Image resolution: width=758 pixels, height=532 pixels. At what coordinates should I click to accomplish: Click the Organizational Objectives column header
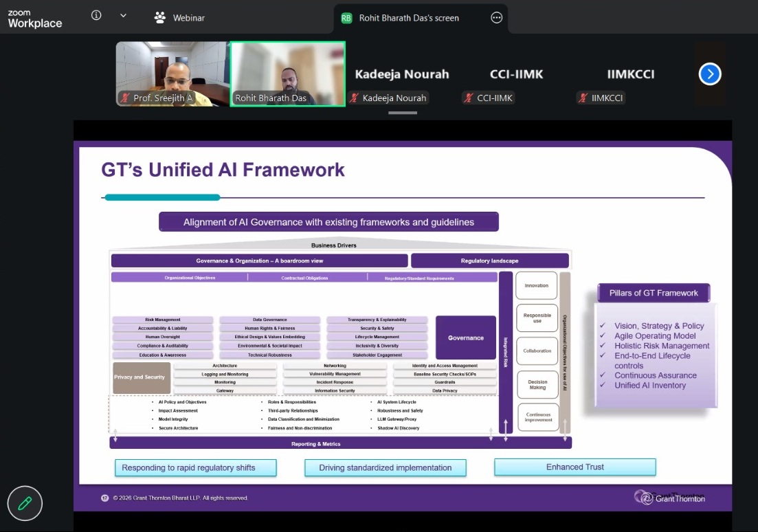(190, 278)
